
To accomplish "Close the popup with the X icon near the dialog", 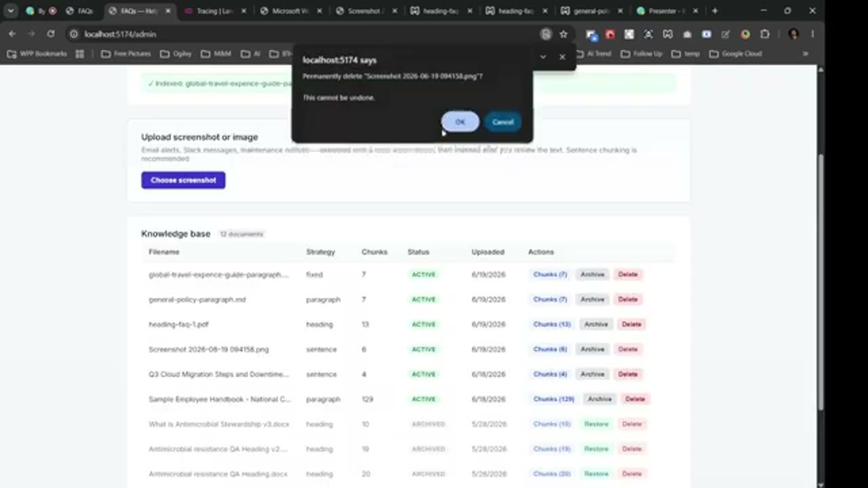I will tap(562, 57).
